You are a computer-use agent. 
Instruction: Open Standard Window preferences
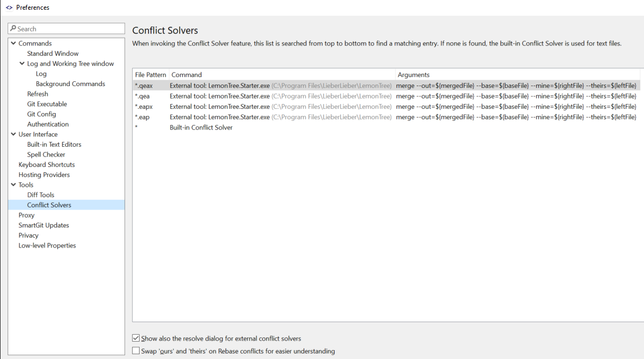52,54
